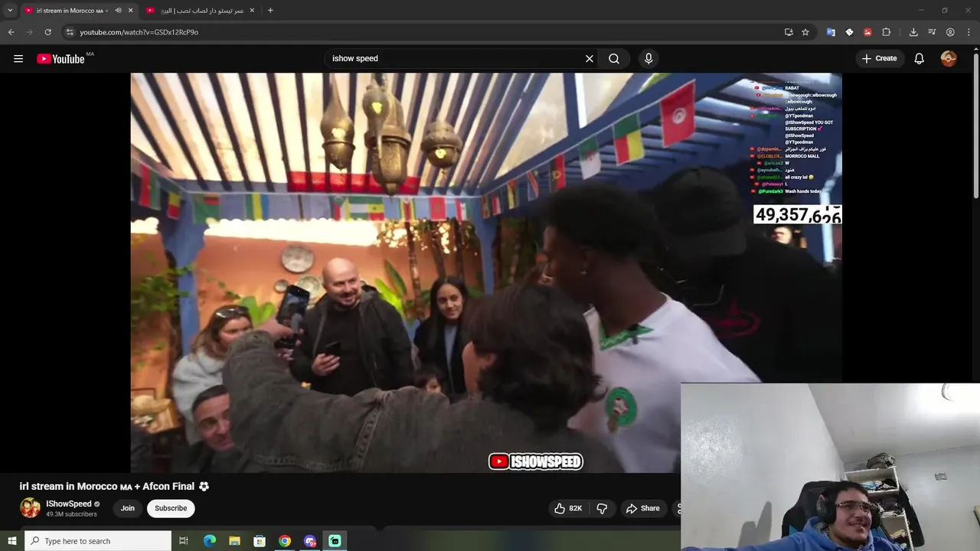Open the account avatar menu
The height and width of the screenshot is (551, 980).
pyautogui.click(x=949, y=58)
